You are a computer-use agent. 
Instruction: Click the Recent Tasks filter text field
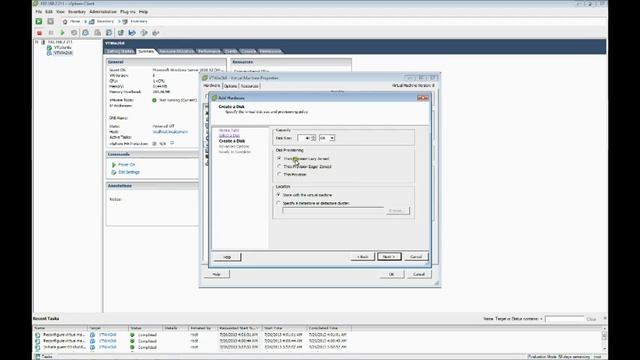coord(565,319)
